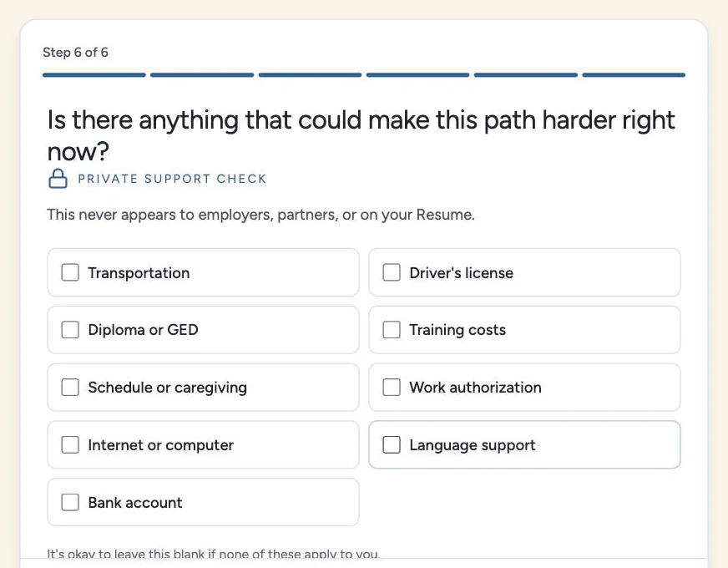
Task: Click the 'It's okay to leave this blank' note
Action: [214, 554]
